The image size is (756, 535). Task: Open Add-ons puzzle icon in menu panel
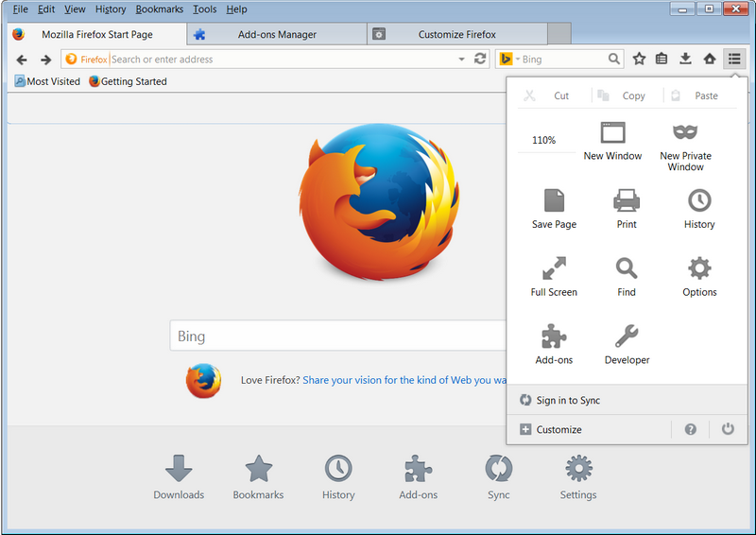[x=554, y=344]
